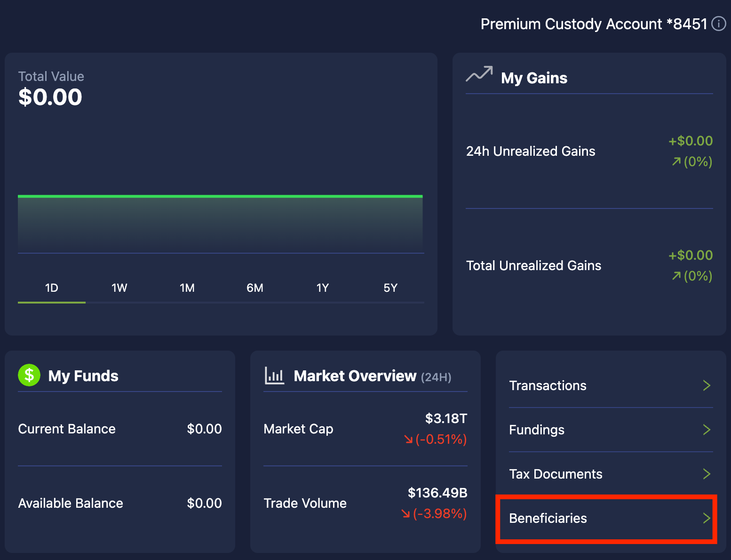731x560 pixels.
Task: Expand Transactions using its chevron arrow
Action: [x=706, y=385]
